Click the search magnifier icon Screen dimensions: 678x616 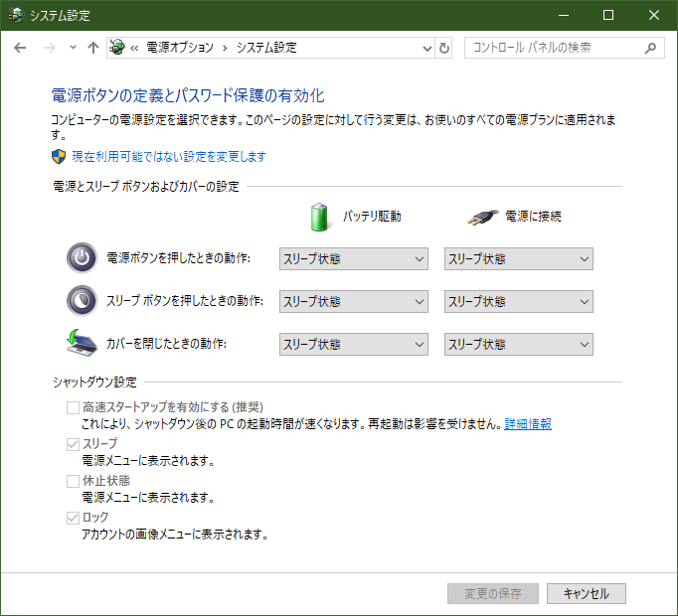click(650, 48)
